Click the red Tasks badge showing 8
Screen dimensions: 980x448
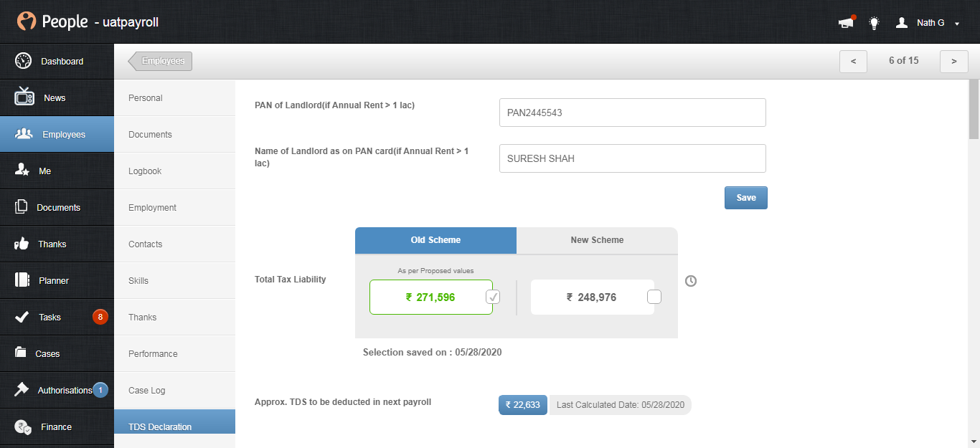[x=100, y=317]
